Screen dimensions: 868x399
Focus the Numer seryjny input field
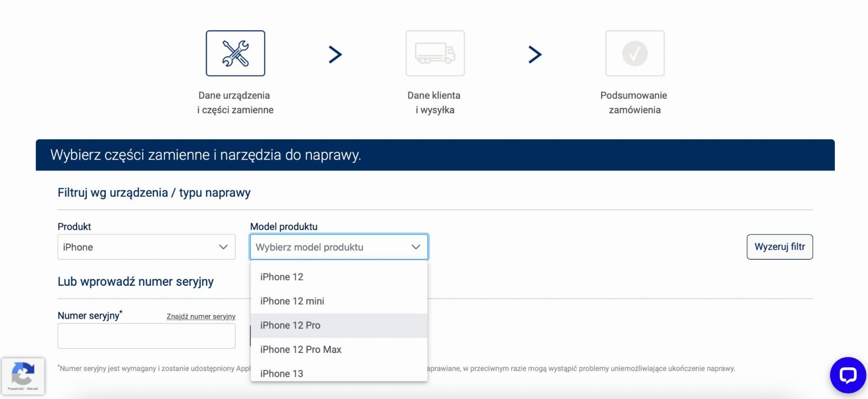pyautogui.click(x=146, y=336)
